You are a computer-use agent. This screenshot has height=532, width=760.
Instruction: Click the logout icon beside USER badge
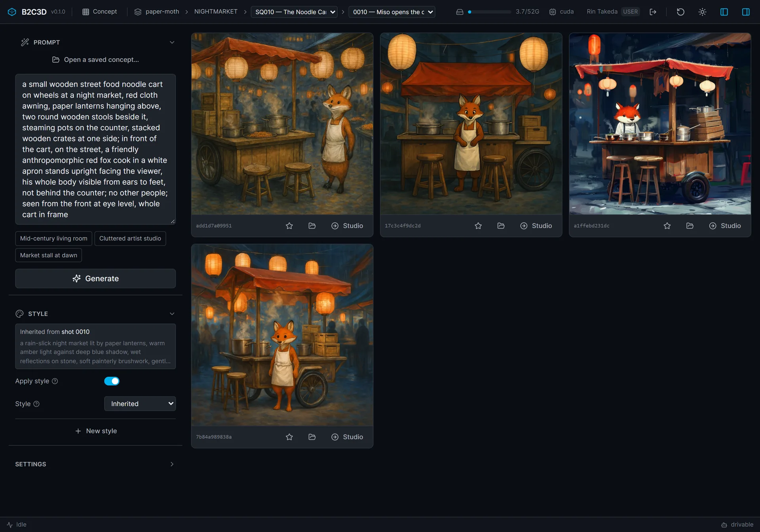pos(653,12)
